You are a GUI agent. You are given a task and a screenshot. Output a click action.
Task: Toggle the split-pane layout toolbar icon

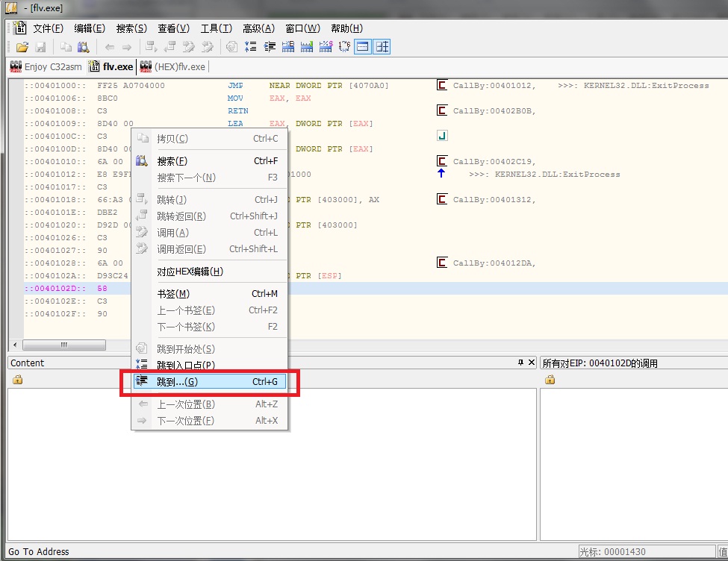click(x=382, y=47)
